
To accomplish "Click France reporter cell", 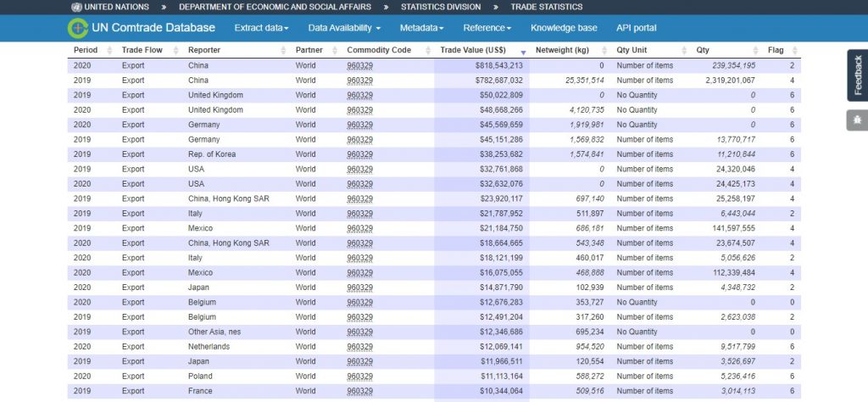I will pyautogui.click(x=200, y=391).
